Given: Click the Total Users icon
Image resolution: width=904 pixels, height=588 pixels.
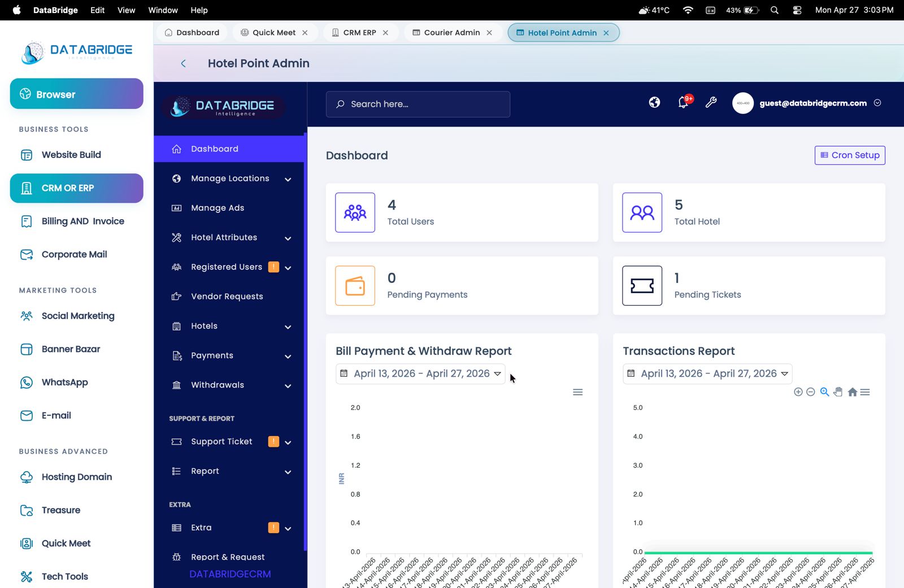Looking at the screenshot, I should pyautogui.click(x=355, y=212).
